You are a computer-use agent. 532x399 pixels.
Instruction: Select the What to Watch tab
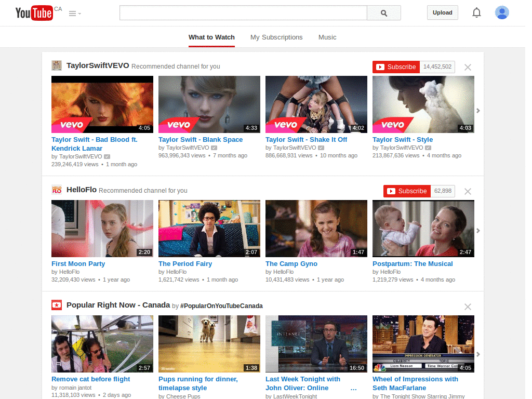pyautogui.click(x=212, y=37)
